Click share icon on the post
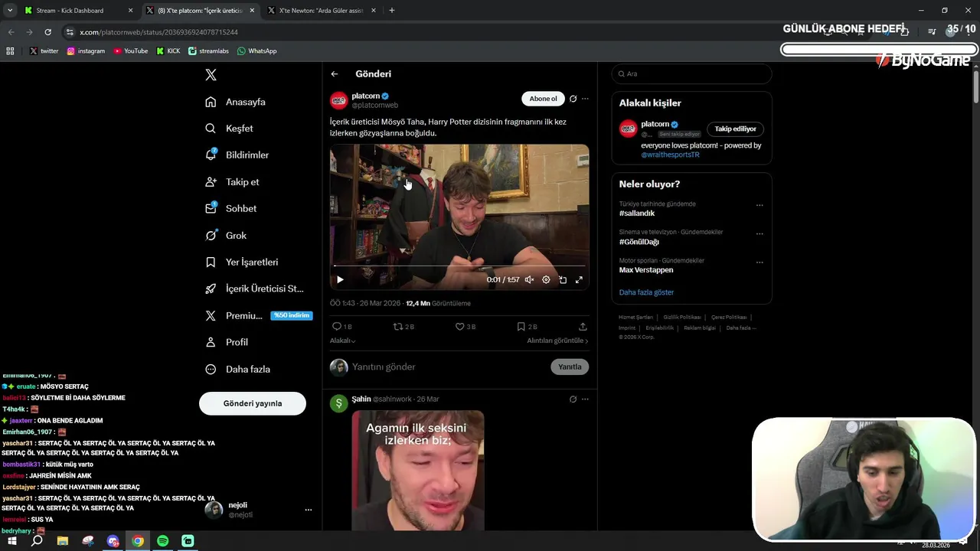Viewport: 980px width, 551px height. click(x=583, y=327)
